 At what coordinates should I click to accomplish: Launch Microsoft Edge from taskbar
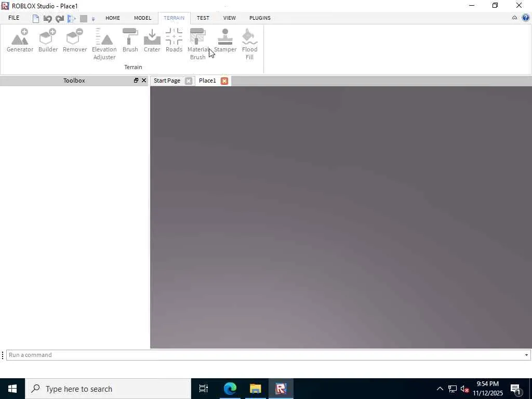coord(230,389)
